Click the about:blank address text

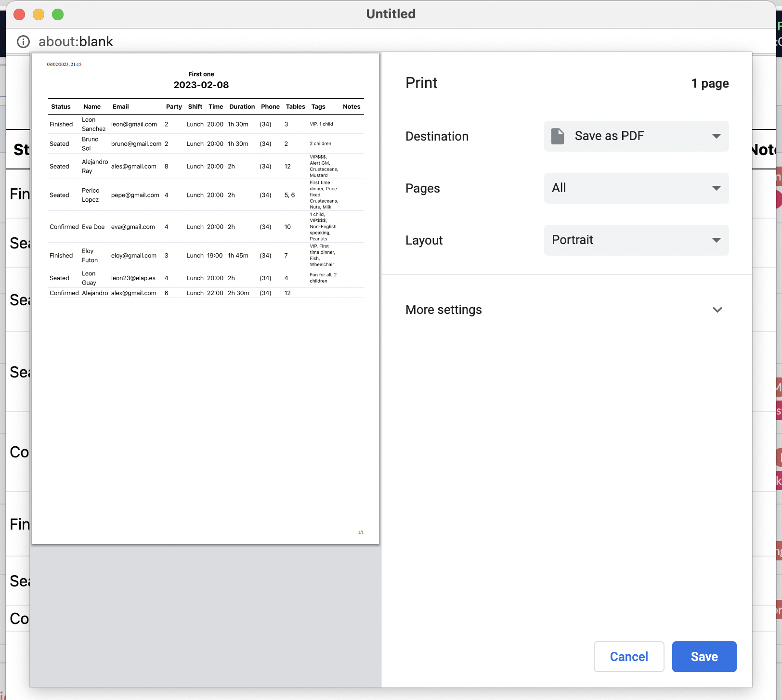pyautogui.click(x=76, y=42)
